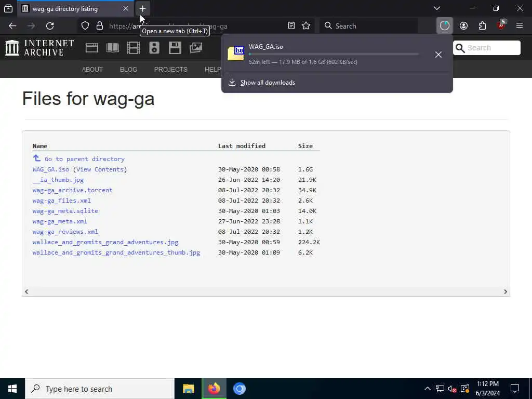Open the downloads progress toolbar button

445,26
